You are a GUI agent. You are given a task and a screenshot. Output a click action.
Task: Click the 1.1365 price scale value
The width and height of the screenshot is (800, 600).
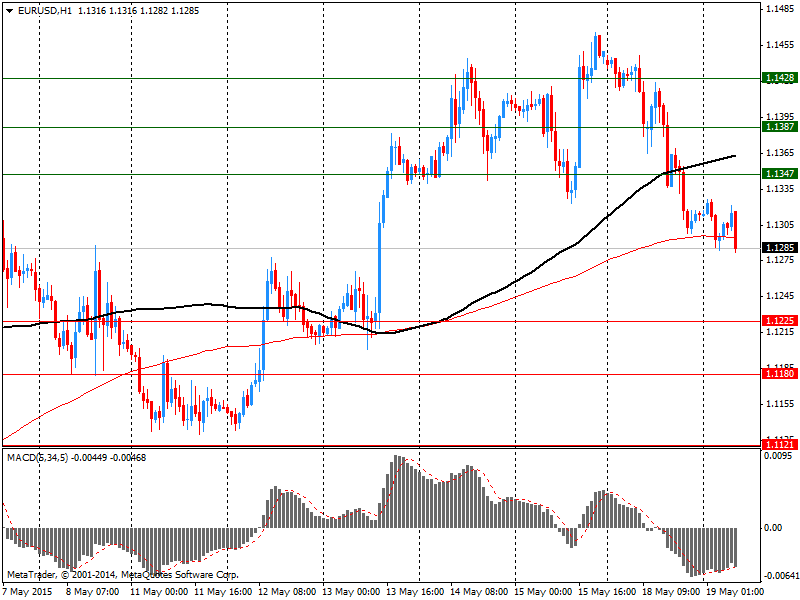click(x=781, y=153)
